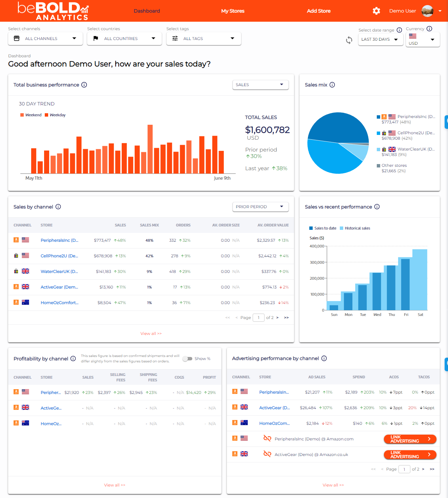Screen dimensions: 448x498
Task: Click the page number field in Sales by channel
Action: click(x=258, y=318)
